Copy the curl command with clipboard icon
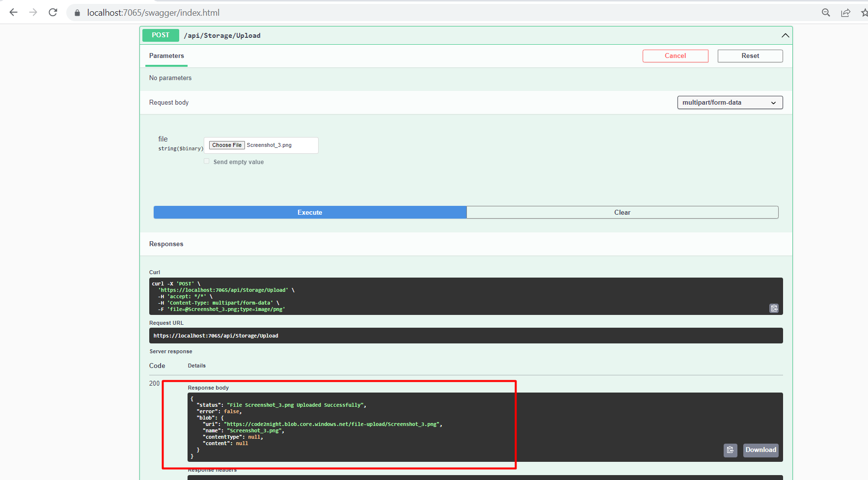This screenshot has height=480, width=868. pyautogui.click(x=774, y=308)
